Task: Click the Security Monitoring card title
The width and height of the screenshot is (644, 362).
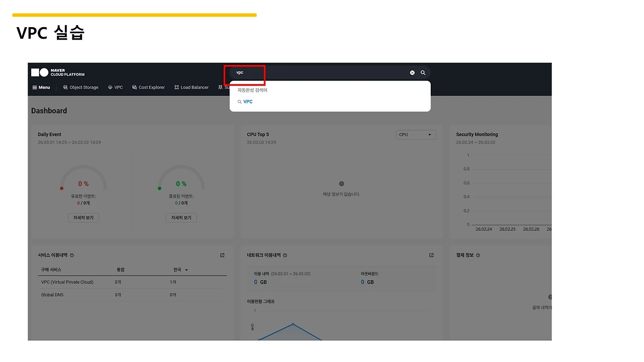Action: click(477, 135)
